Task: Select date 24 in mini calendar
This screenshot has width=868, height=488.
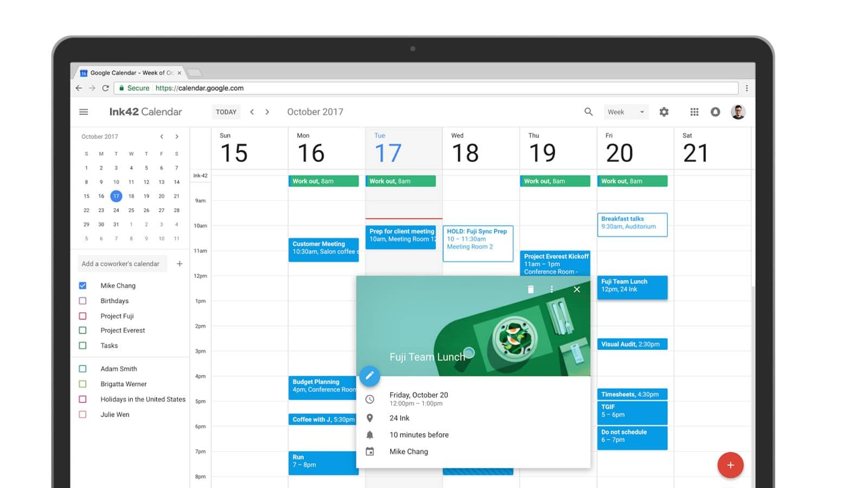Action: click(116, 210)
